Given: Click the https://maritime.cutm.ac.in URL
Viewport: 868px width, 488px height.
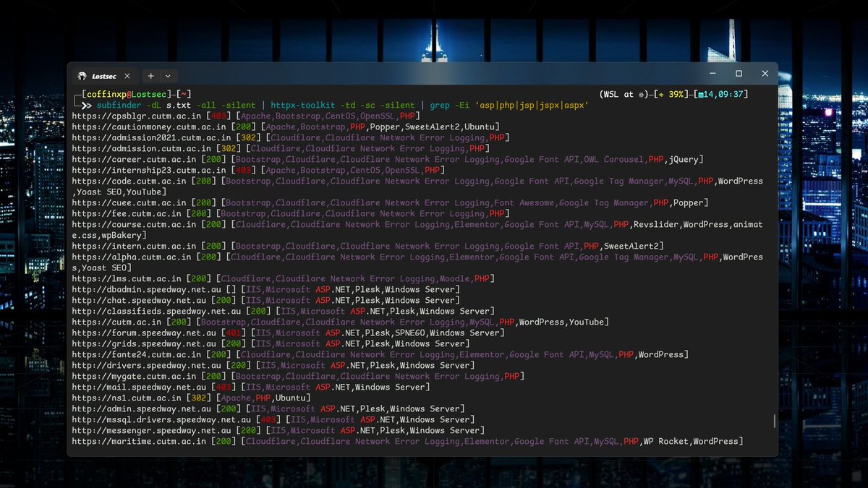Looking at the screenshot, I should click(x=137, y=442).
